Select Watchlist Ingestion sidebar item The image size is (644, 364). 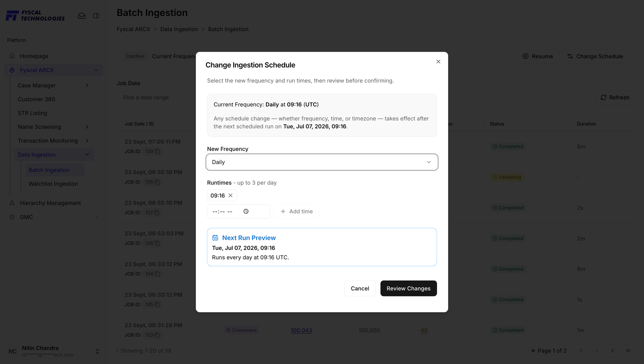53,184
